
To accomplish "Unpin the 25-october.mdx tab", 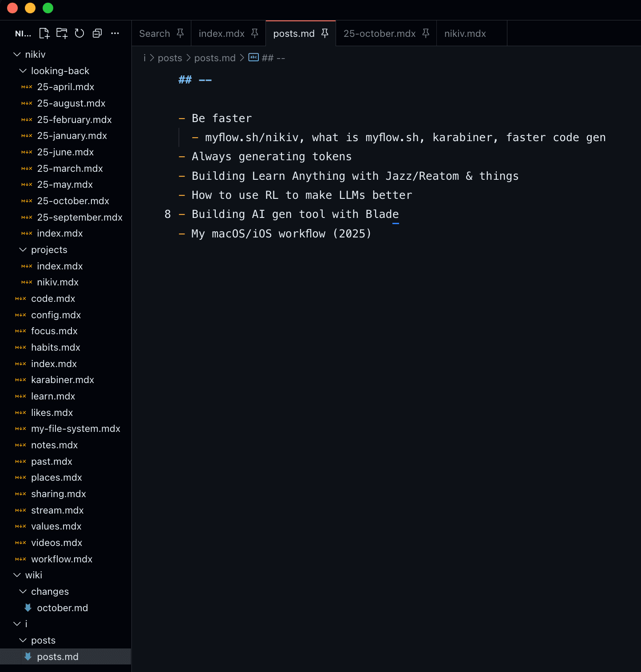I will point(426,33).
